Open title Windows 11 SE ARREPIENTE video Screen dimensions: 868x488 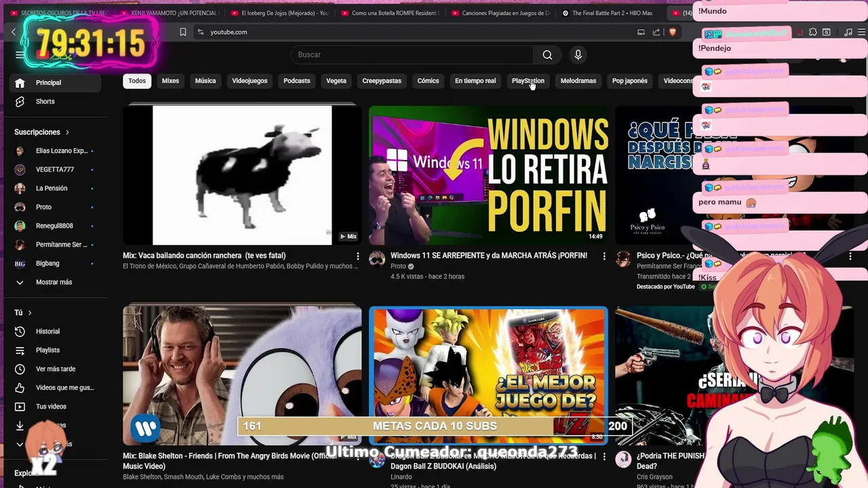tap(489, 256)
